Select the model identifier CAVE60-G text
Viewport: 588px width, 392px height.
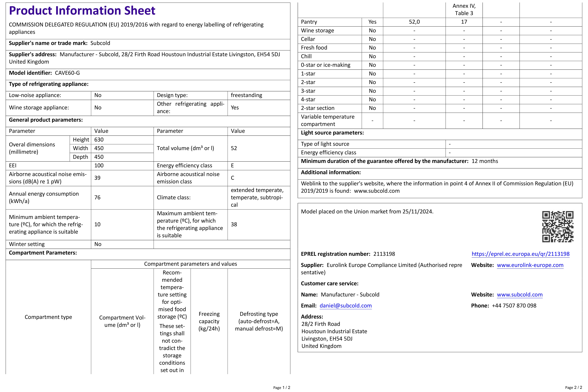point(67,73)
